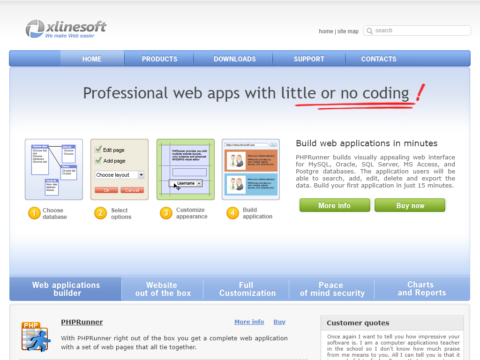480x360 pixels.
Task: Open the SUPPORT menu
Action: click(309, 59)
